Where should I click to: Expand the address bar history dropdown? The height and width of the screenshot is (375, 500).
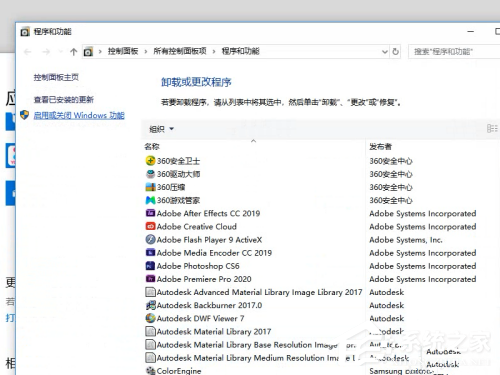385,52
